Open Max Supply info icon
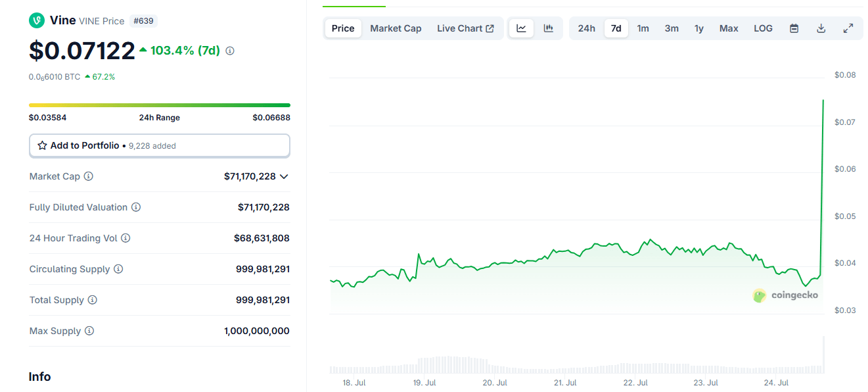 (89, 331)
